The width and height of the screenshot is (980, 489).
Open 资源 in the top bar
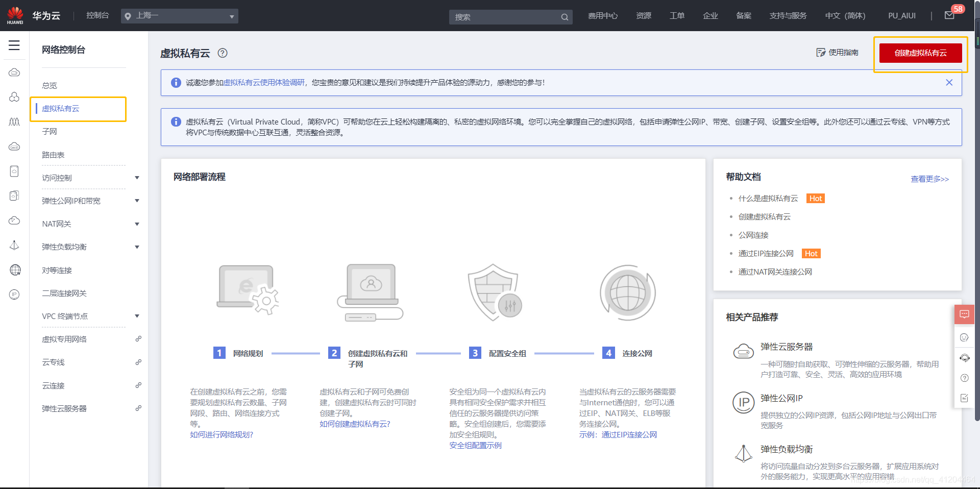point(644,16)
